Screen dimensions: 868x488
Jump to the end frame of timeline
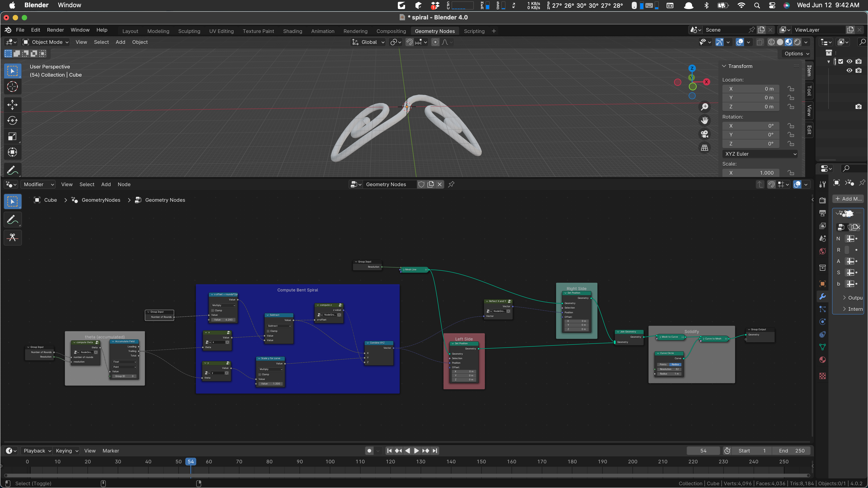(435, 451)
